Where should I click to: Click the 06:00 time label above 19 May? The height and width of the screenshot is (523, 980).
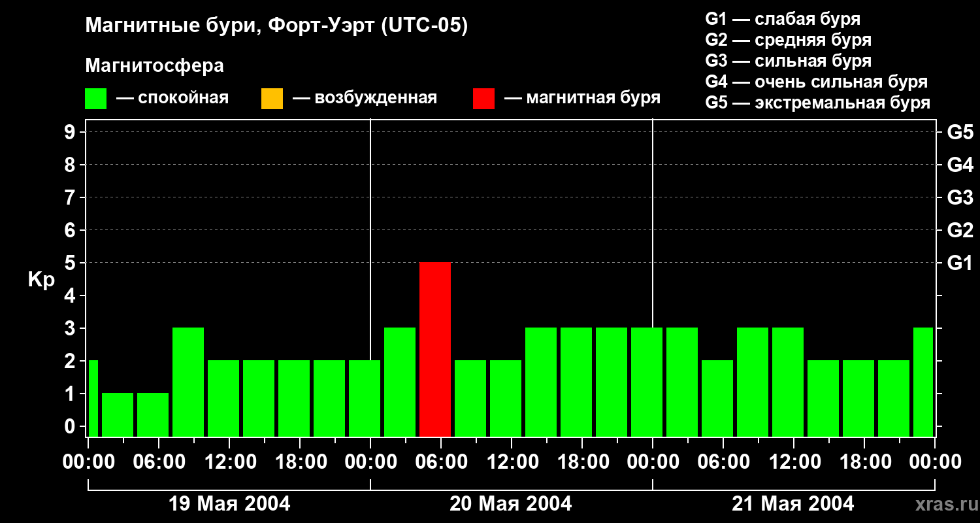click(159, 462)
